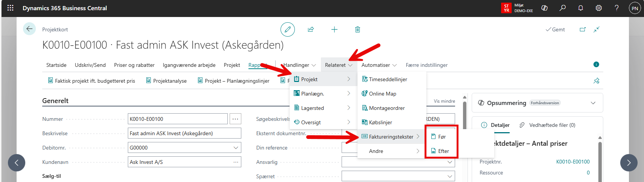Image resolution: width=644 pixels, height=182 pixels.
Task: Select Købslinjer menu item
Action: pyautogui.click(x=392, y=122)
